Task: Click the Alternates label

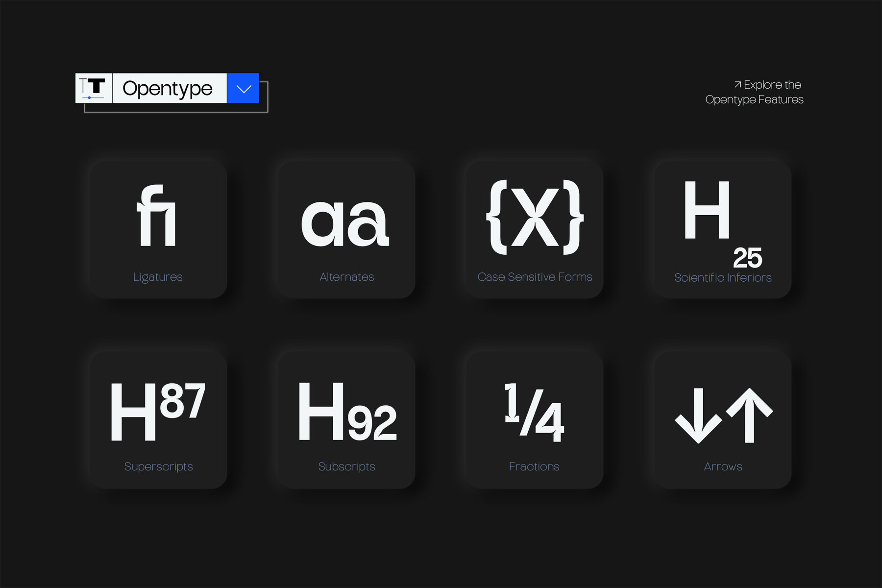Action: pyautogui.click(x=346, y=277)
